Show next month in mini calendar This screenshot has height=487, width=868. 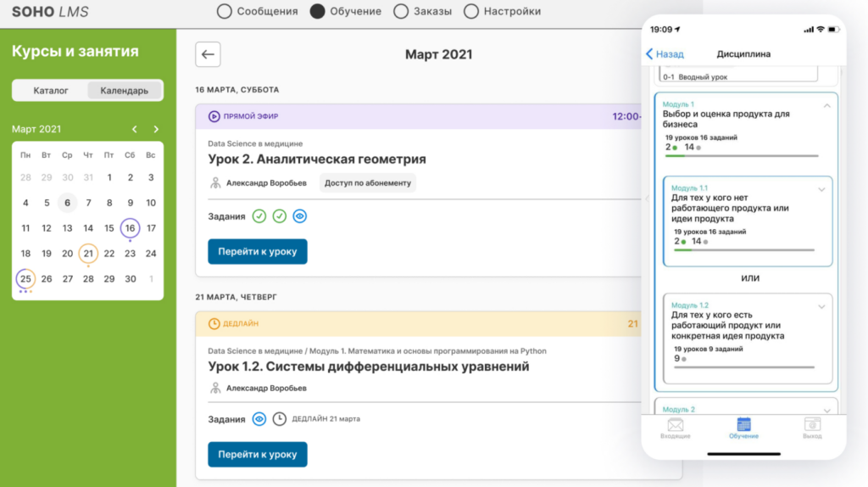156,129
